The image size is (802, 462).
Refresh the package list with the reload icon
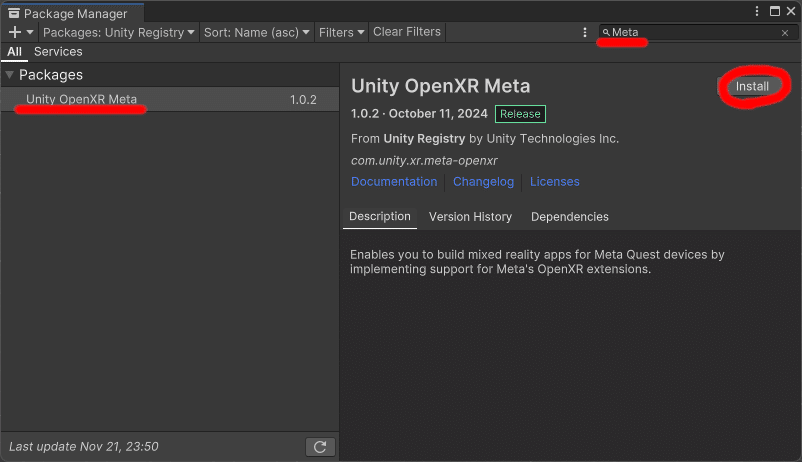[320, 447]
